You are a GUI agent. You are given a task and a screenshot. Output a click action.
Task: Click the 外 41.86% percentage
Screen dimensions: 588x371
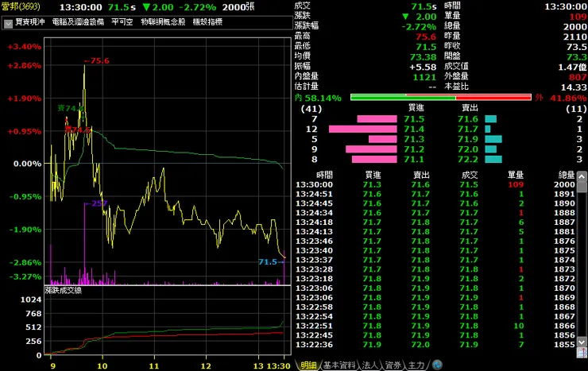point(561,99)
